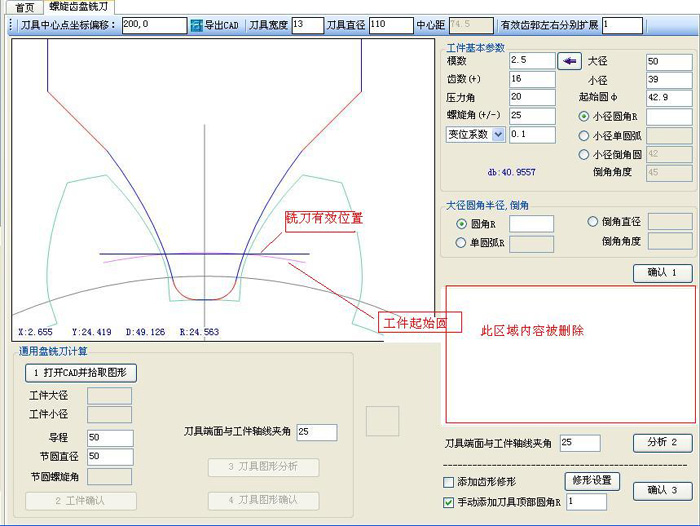
Task: Select the 小径单圆弧 radio button
Action: pyautogui.click(x=583, y=136)
